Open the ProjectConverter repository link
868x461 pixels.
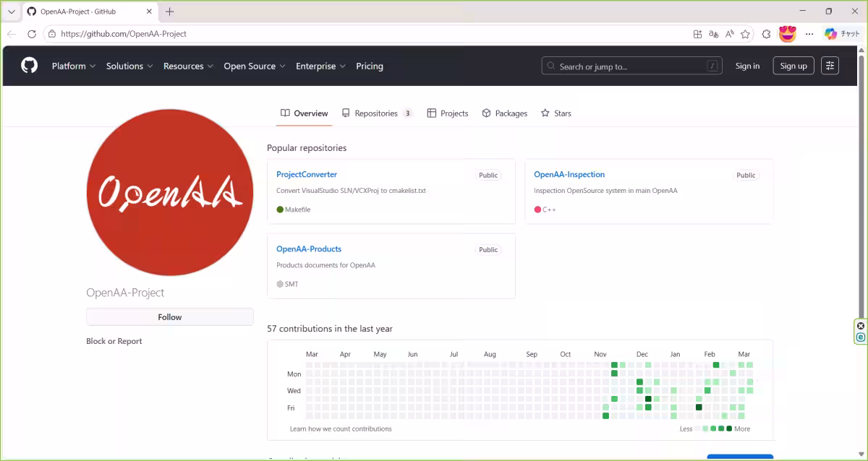point(307,174)
